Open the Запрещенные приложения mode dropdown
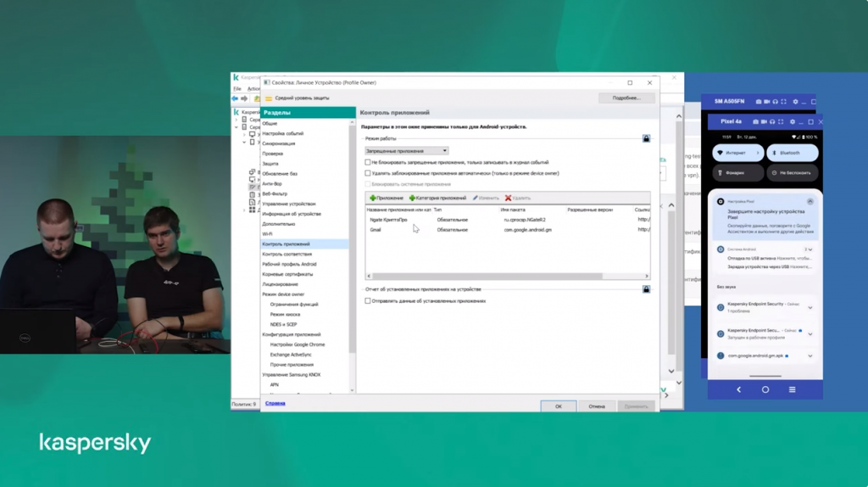 (406, 151)
